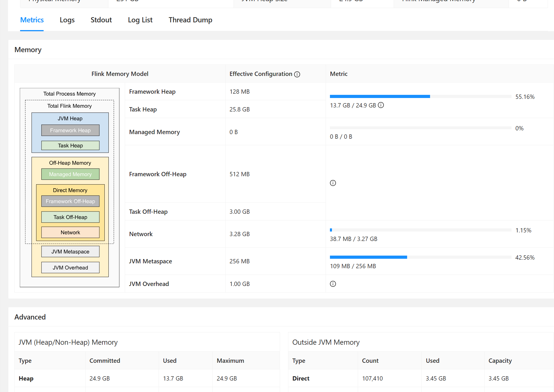Click info icon in Framework Off-Heap metric cell
Screen dimensions: 554x392
click(333, 183)
